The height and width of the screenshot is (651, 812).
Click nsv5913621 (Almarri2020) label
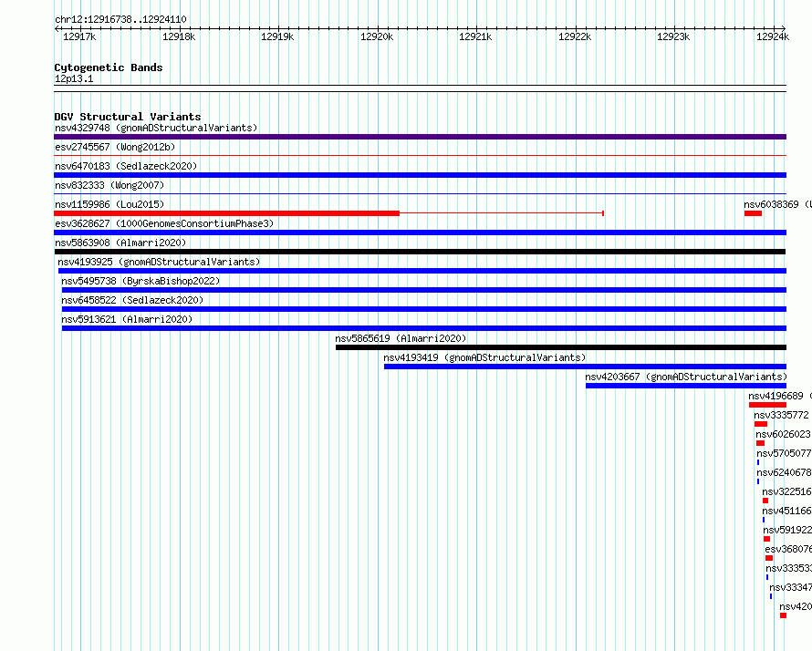[x=127, y=319]
